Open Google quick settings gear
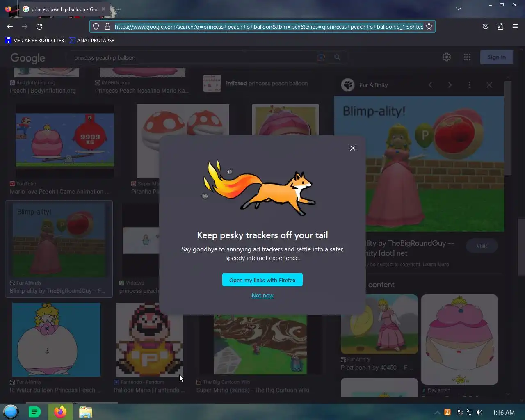The width and height of the screenshot is (525, 420). tap(447, 57)
